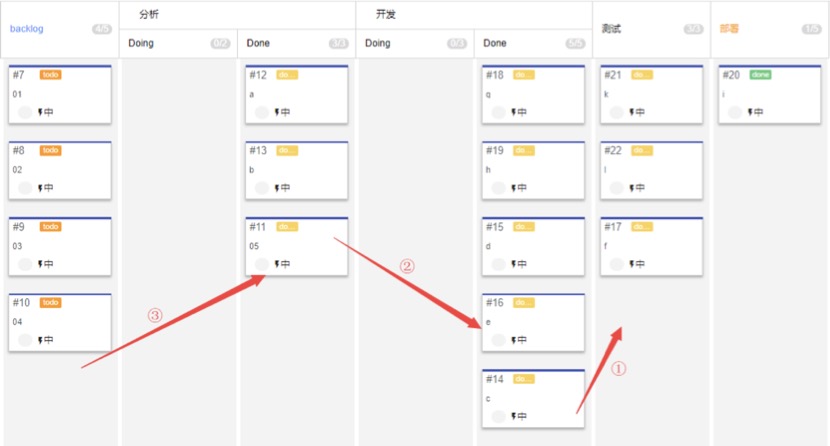830x446 pixels.
Task: Open the backlog column header link
Action: tap(26, 29)
